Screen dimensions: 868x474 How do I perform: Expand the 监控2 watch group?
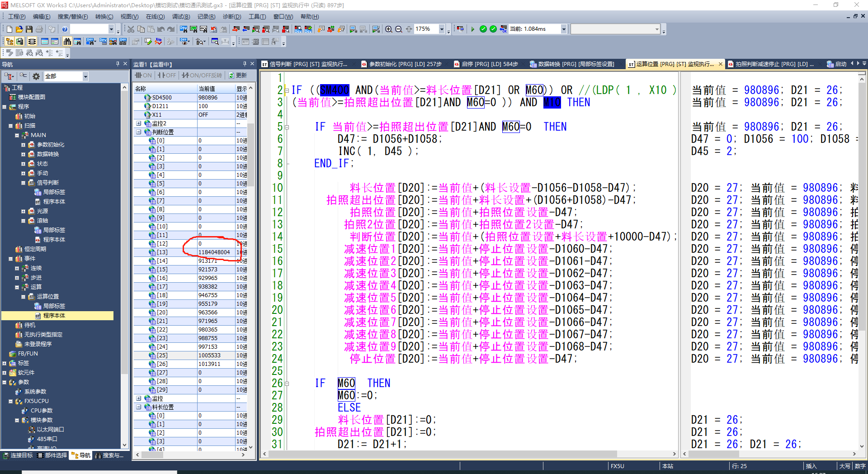point(139,123)
